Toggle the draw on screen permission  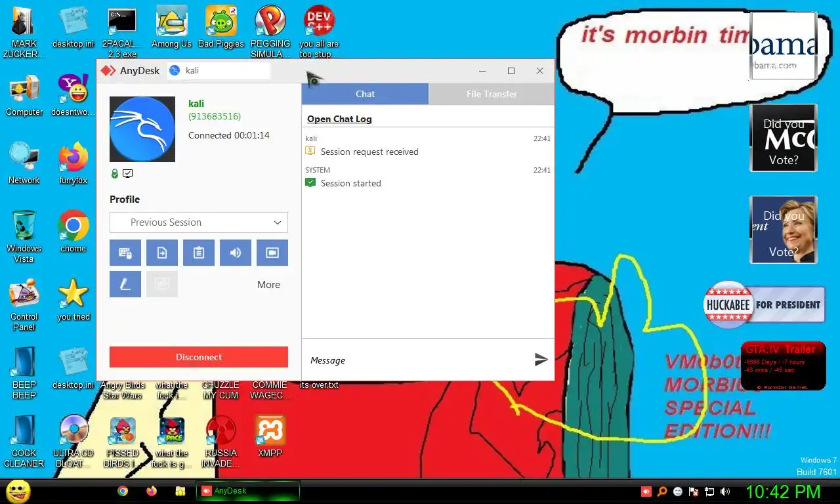[x=125, y=284]
